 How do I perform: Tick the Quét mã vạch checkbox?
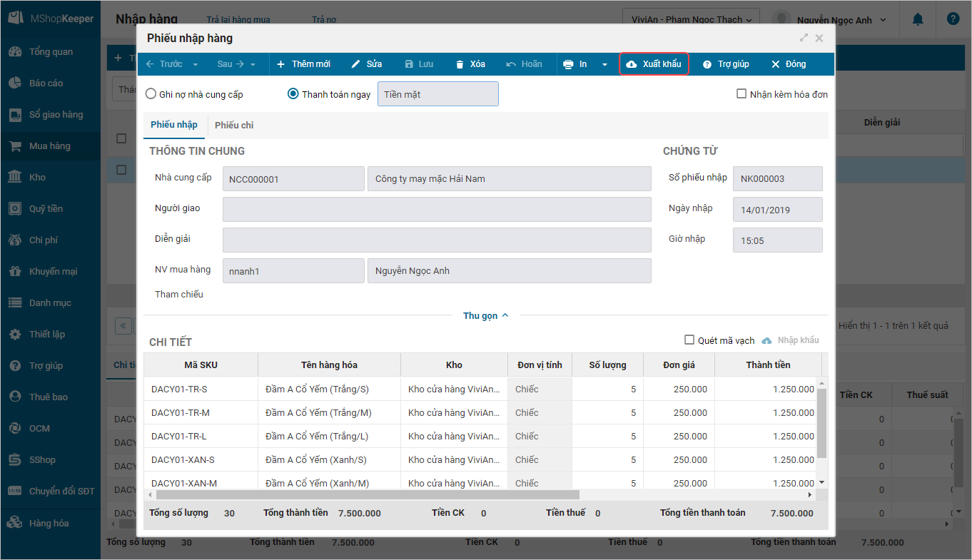[x=689, y=340]
